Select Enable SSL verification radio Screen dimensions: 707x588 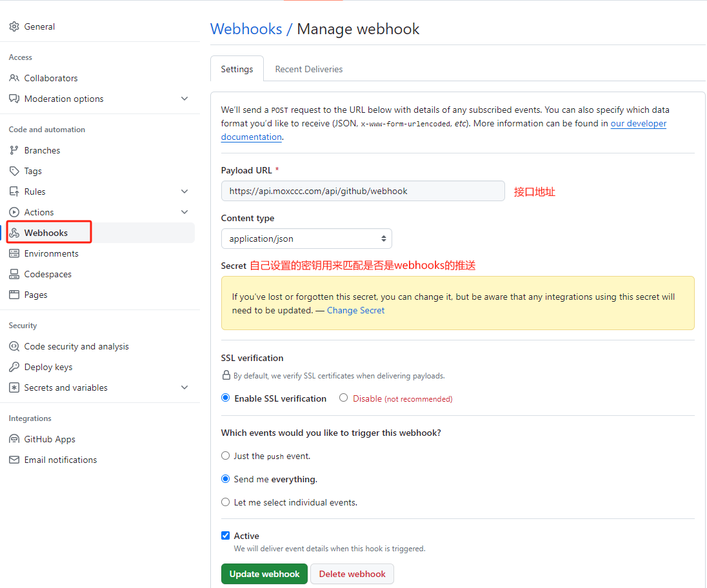click(x=225, y=398)
